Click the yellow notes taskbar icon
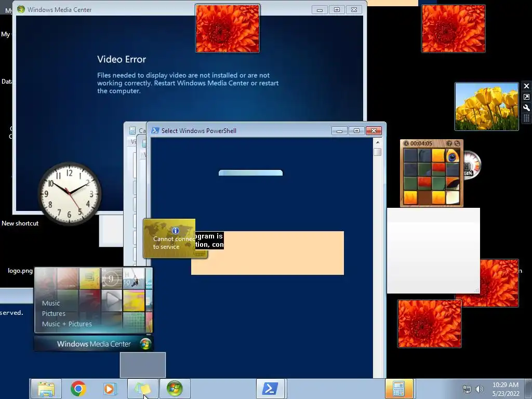 point(142,389)
